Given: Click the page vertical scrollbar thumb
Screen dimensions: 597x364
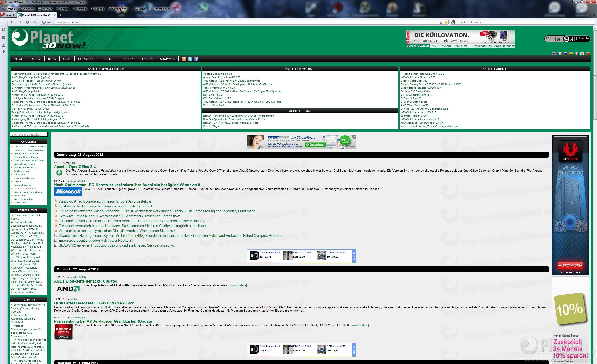Looking at the screenshot, I should pos(595,75).
